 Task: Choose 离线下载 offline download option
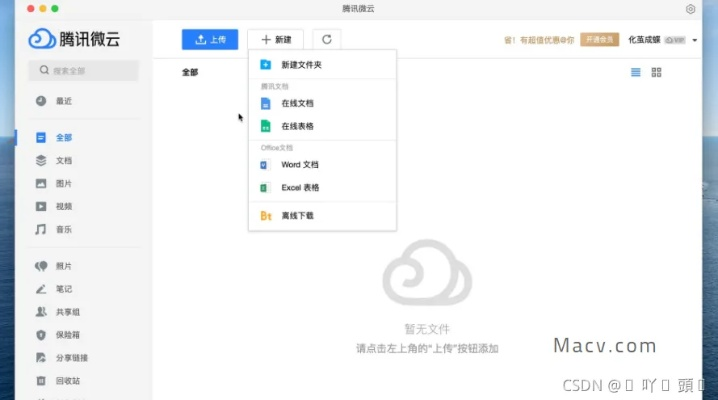[x=322, y=216]
